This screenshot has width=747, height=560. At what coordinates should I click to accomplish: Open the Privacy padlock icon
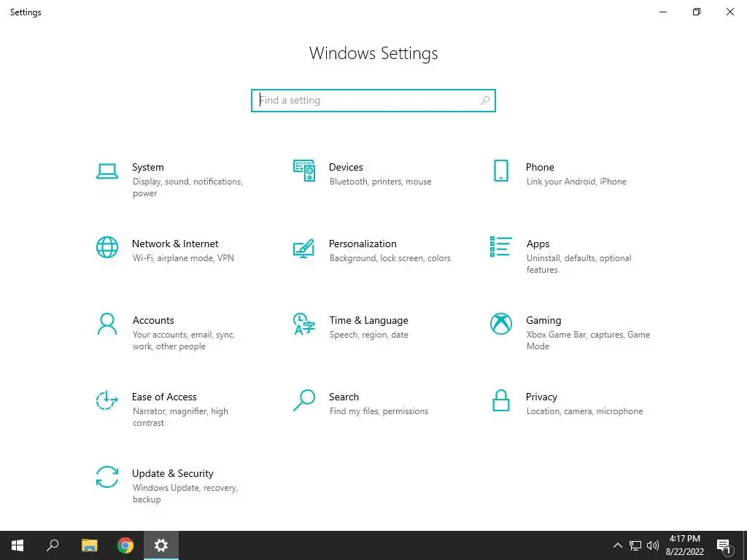point(500,400)
